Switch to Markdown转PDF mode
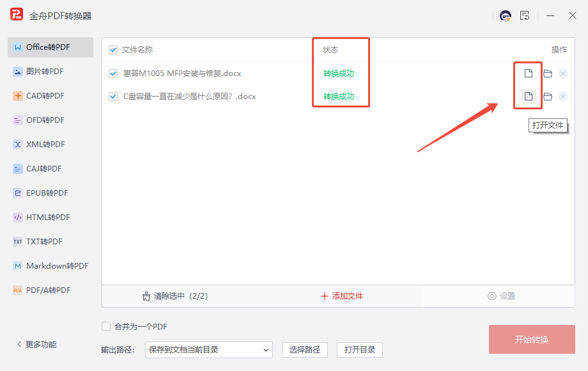The image size is (588, 371). (x=50, y=266)
